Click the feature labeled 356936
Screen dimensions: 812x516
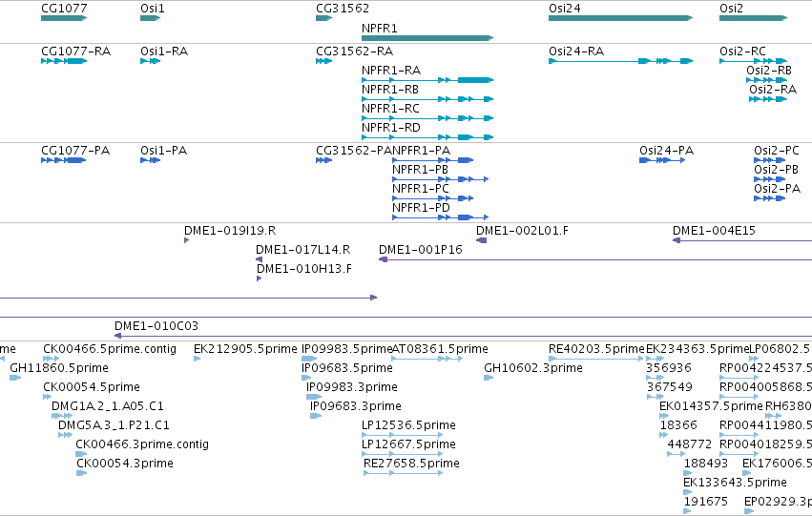(669, 368)
